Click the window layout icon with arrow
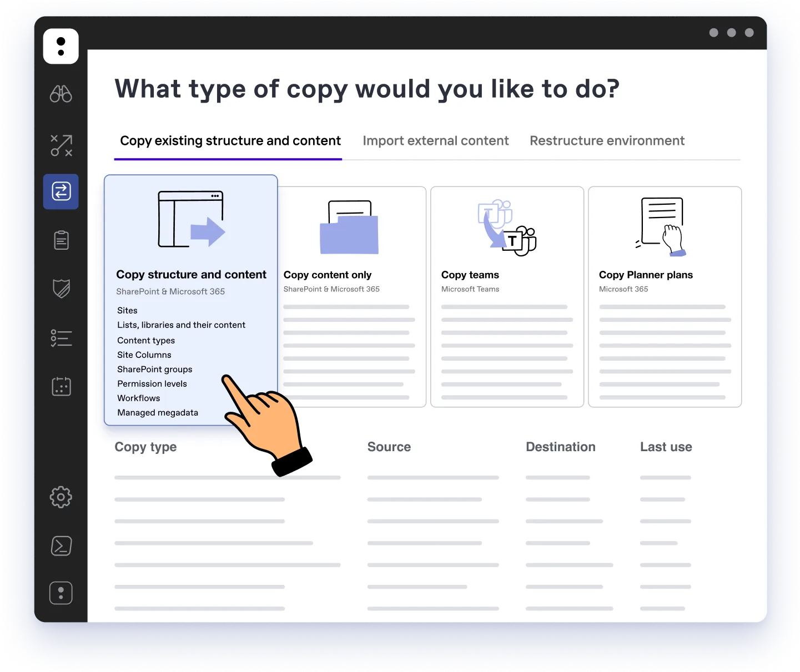800x672 pixels. (192, 219)
